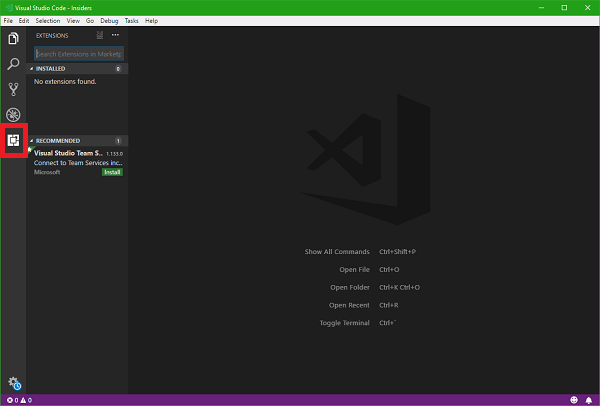Open the Manage gear icon
600x406 pixels.
14,383
